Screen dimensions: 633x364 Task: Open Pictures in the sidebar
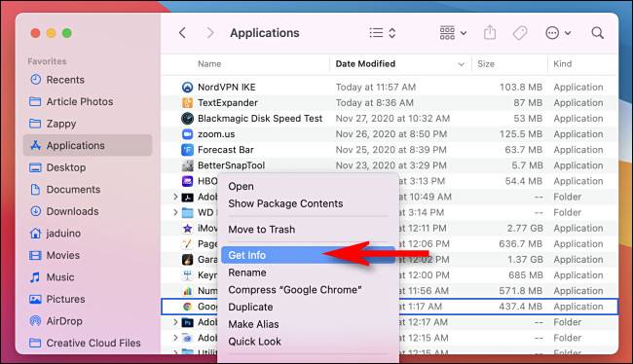pyautogui.click(x=88, y=299)
